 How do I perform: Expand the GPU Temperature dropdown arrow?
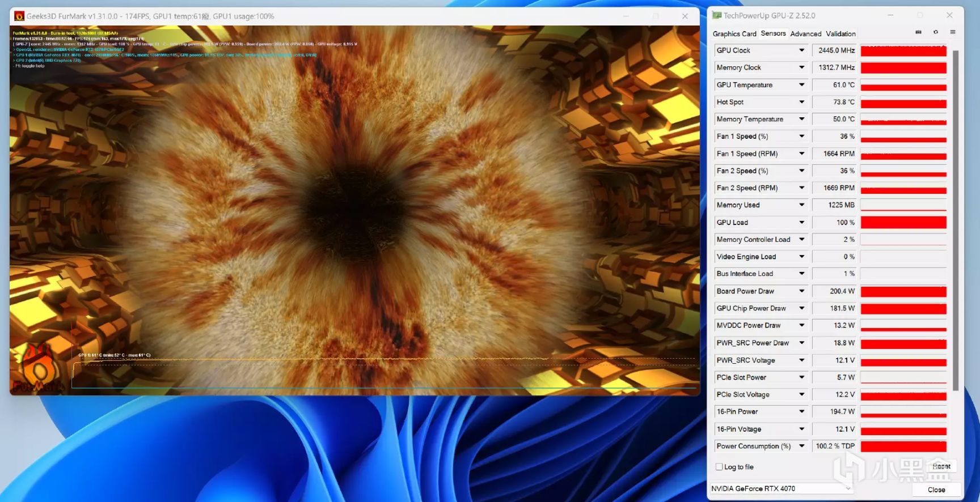pos(802,85)
